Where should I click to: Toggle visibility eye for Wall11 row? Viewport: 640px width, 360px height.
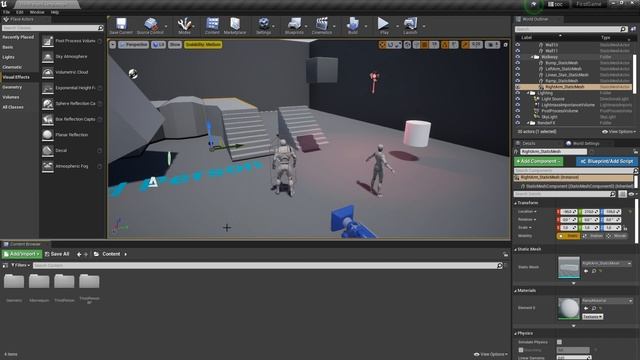[518, 51]
